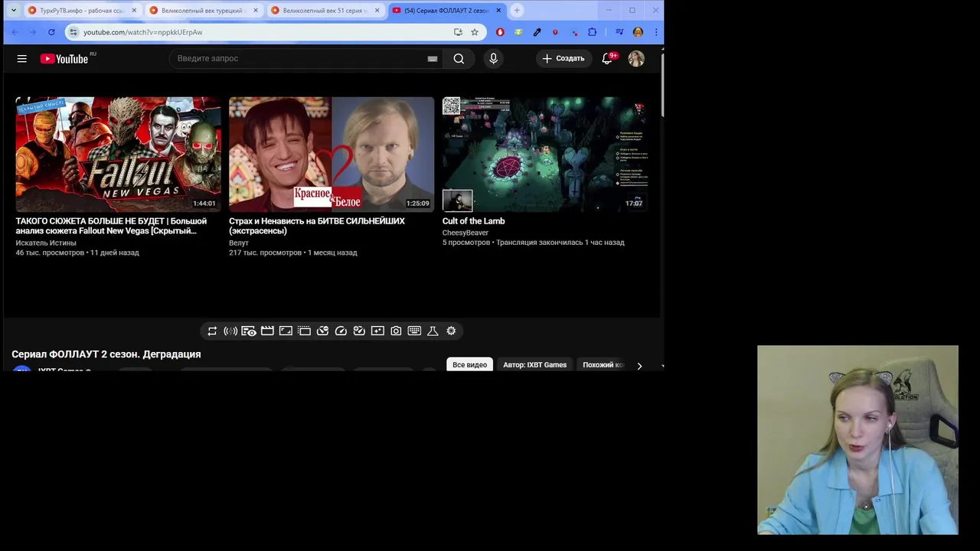Screen dimensions: 980x551
Task: Click the pop-up player icon
Action: click(x=304, y=331)
